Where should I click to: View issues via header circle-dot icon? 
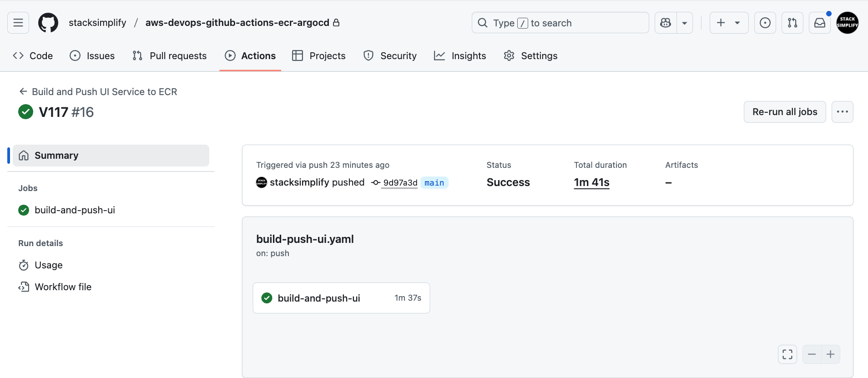[x=765, y=23]
